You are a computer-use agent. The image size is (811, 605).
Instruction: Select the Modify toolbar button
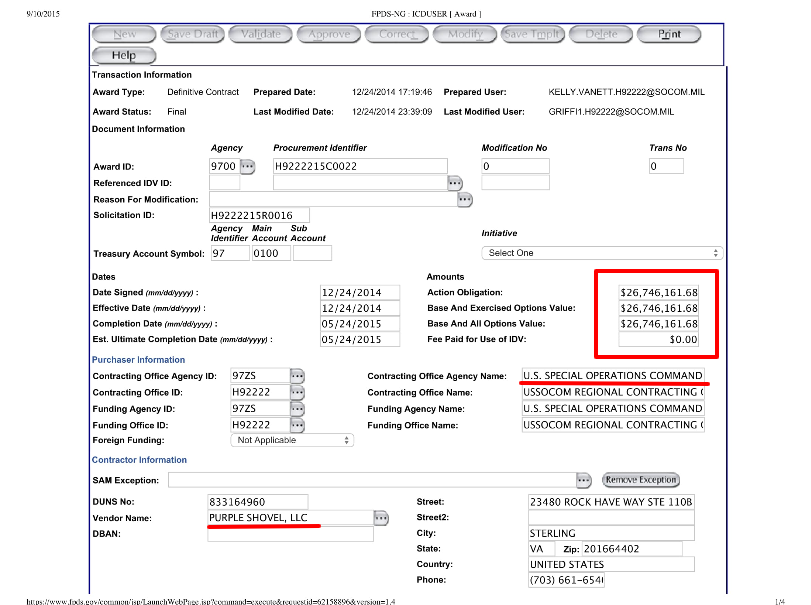[464, 34]
